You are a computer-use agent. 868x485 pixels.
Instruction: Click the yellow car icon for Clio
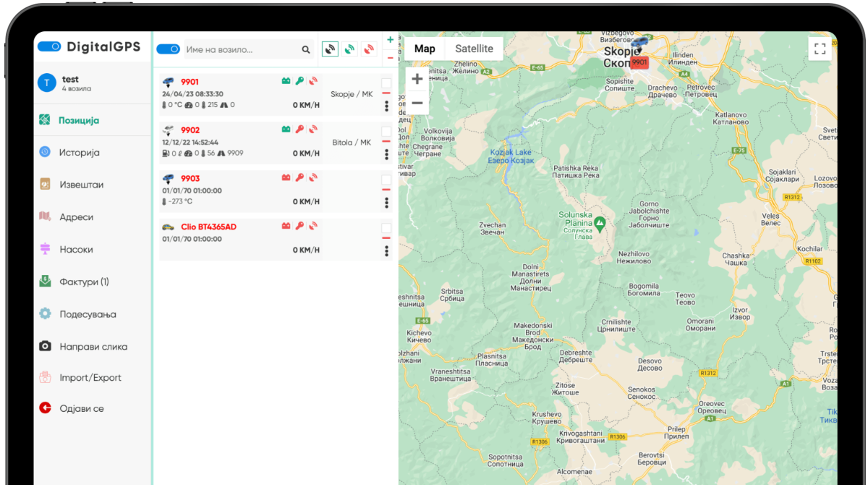click(168, 227)
